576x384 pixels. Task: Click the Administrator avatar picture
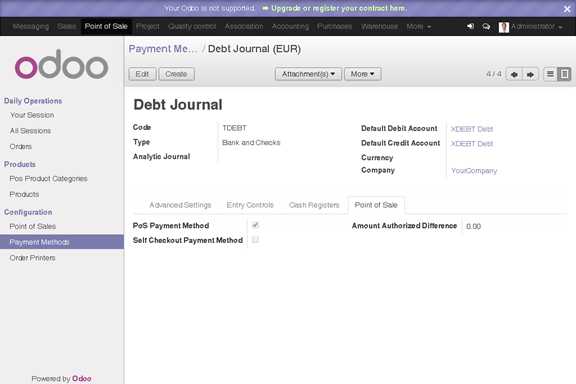[x=504, y=27]
